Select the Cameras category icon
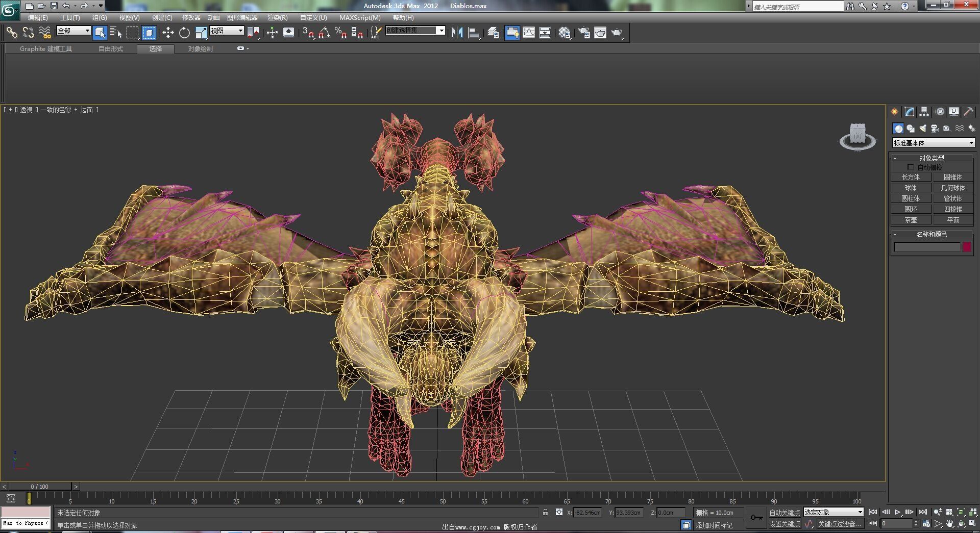 (935, 129)
